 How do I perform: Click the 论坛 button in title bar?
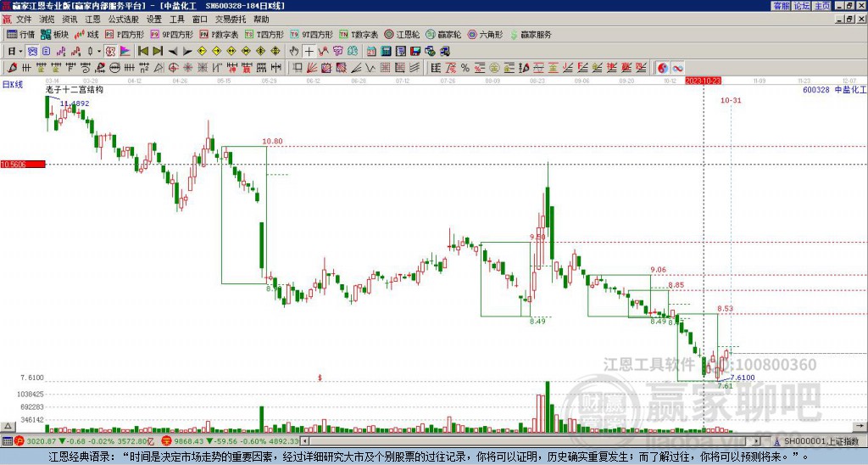pos(802,6)
